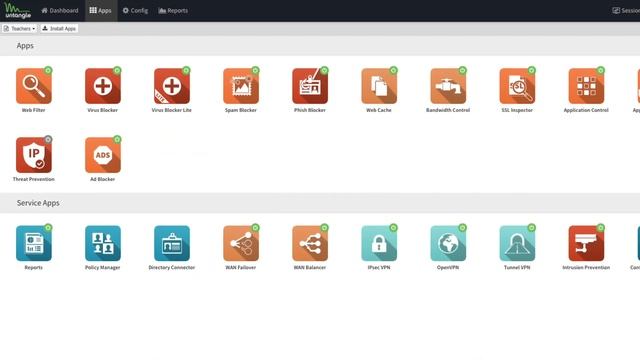Viewport: 640px width, 360px height.
Task: Open the Application Control app
Action: tap(586, 86)
